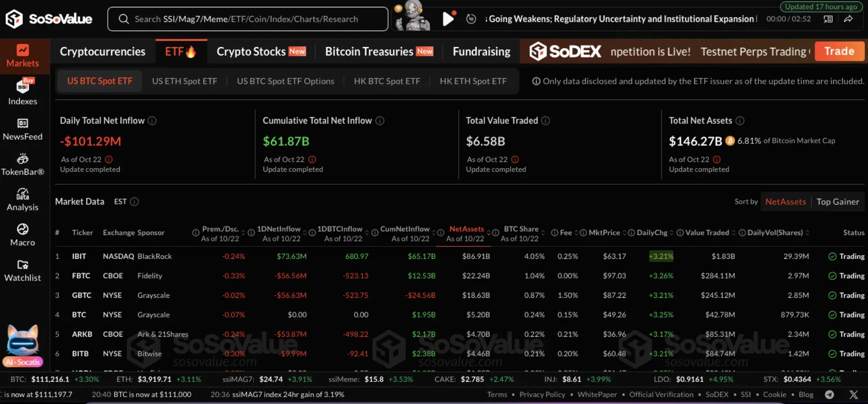
Task: Select the US BTC Spot ETF subtab
Action: [99, 81]
